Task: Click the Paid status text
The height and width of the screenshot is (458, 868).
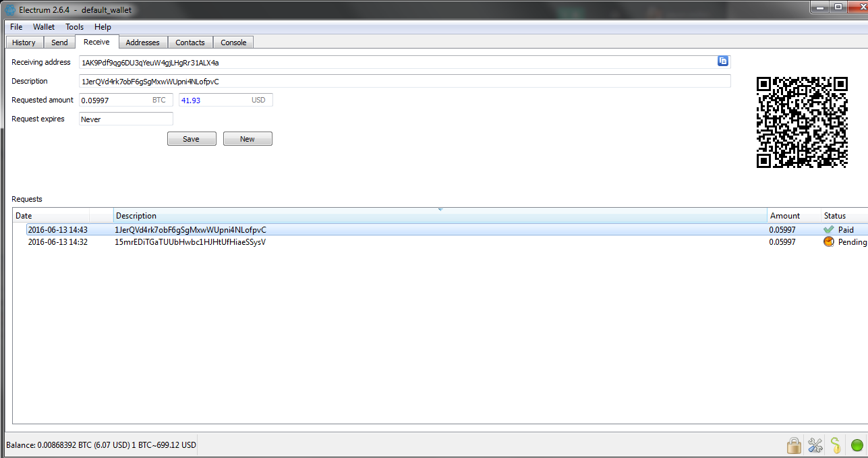Action: point(846,230)
